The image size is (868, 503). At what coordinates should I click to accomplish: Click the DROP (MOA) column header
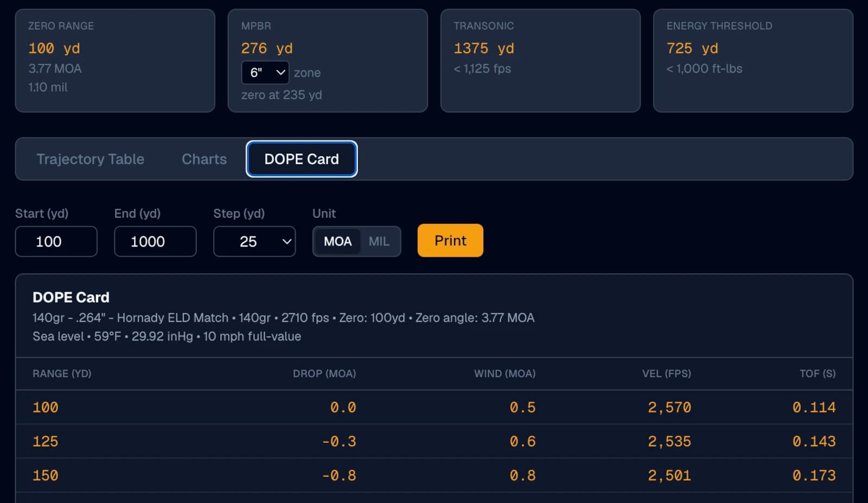324,373
